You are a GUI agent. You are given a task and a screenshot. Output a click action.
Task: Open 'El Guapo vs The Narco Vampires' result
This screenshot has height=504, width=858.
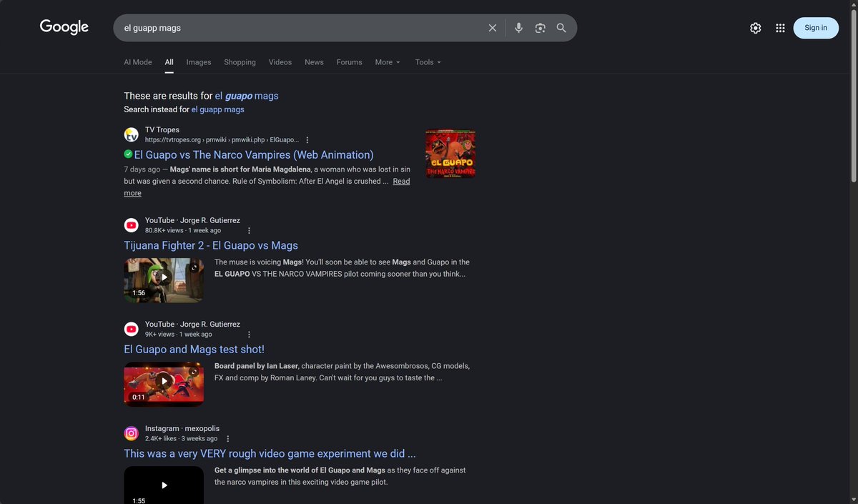[x=254, y=154]
